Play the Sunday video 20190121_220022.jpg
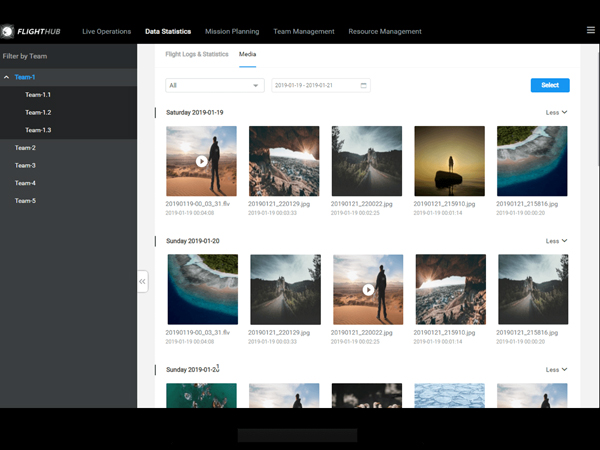The image size is (600, 450). (368, 289)
